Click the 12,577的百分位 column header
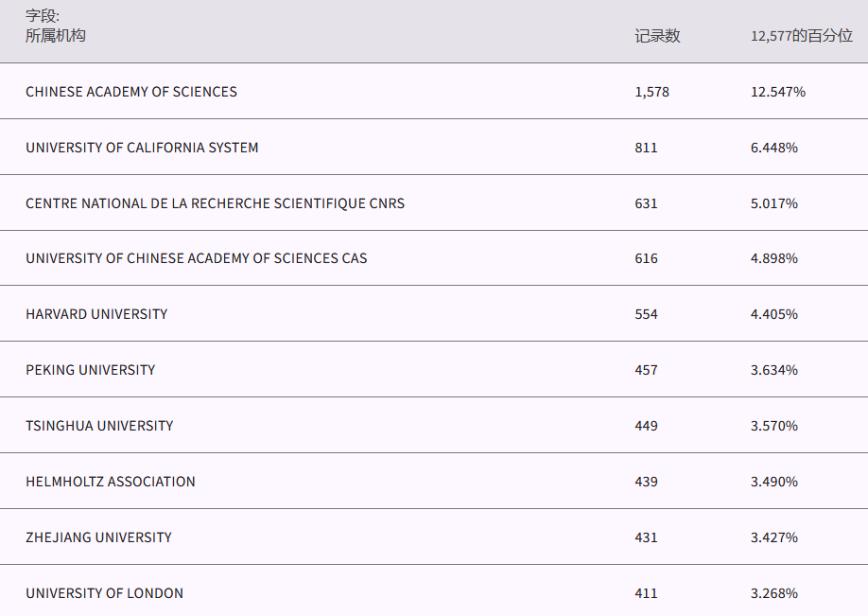The height and width of the screenshot is (616, 868). 801,36
